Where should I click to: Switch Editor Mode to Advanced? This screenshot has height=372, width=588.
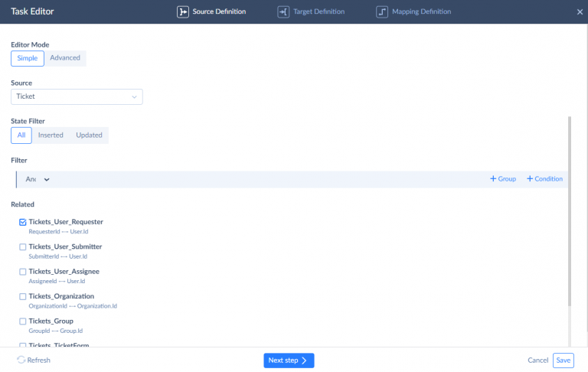[65, 58]
